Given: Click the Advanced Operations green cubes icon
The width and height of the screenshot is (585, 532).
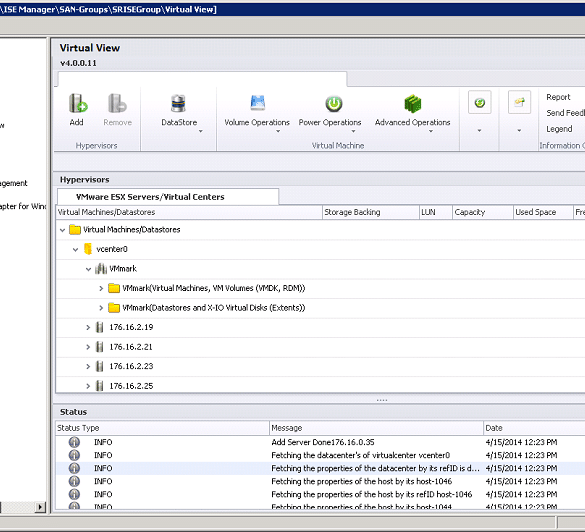Looking at the screenshot, I should click(x=413, y=104).
